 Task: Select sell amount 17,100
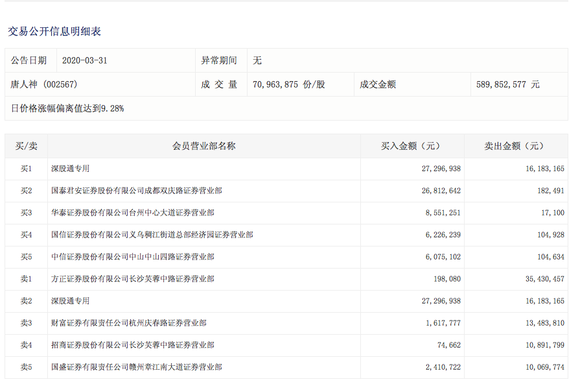(x=553, y=213)
